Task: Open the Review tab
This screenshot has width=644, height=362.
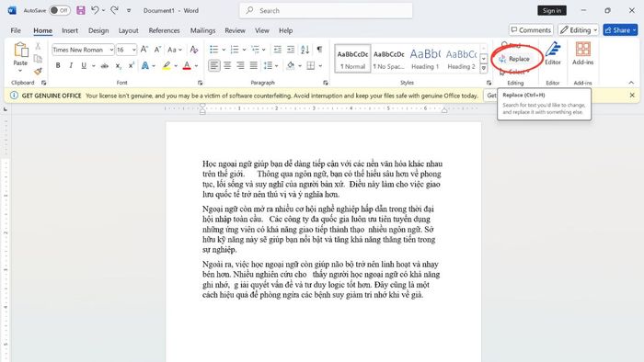Action: (x=235, y=30)
